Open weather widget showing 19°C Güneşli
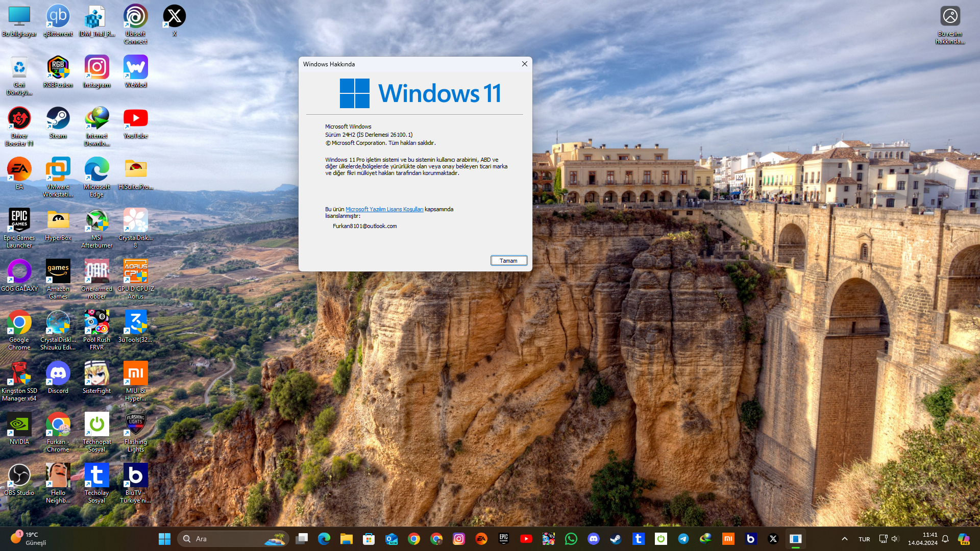 (29, 538)
